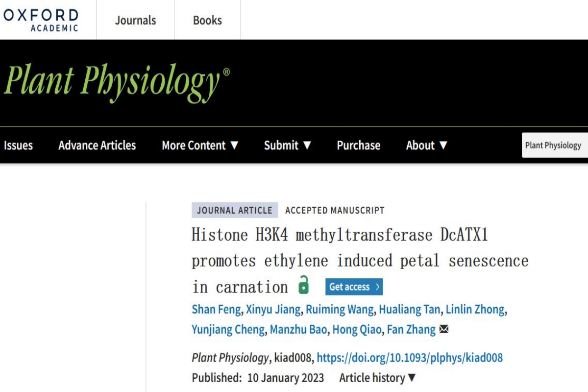Click the ACCEPTED MANUSCRIPT label
The width and height of the screenshot is (588, 392).
[335, 210]
